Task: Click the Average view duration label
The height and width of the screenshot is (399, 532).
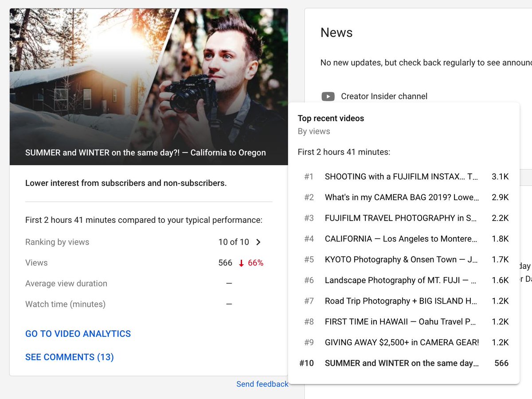Action: pos(66,284)
